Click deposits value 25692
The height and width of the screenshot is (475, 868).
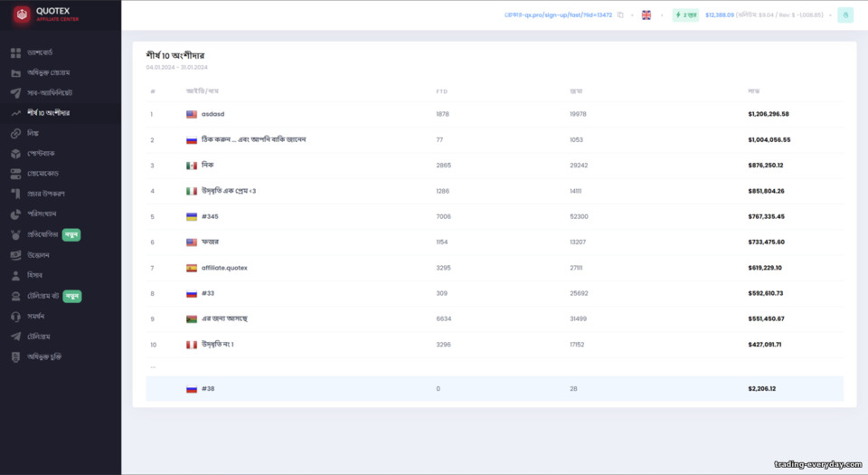[579, 293]
